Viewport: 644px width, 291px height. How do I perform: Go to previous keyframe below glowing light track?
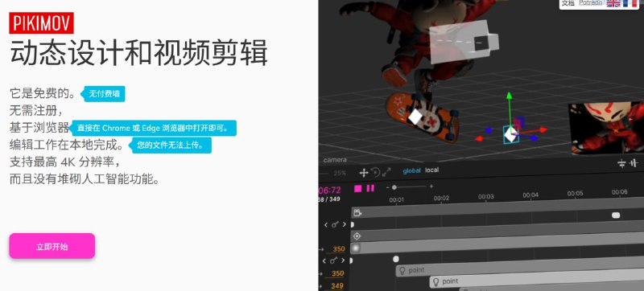[324, 260]
